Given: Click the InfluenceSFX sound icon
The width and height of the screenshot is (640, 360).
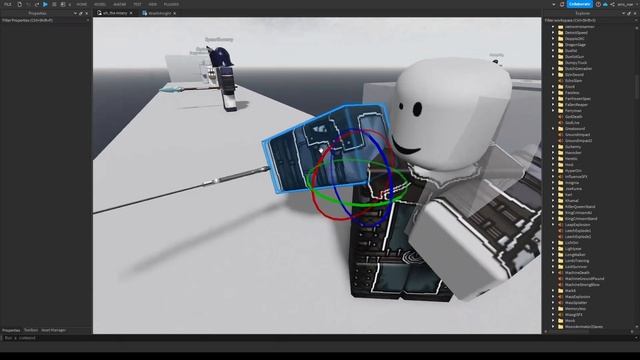Looking at the screenshot, I should (x=560, y=176).
